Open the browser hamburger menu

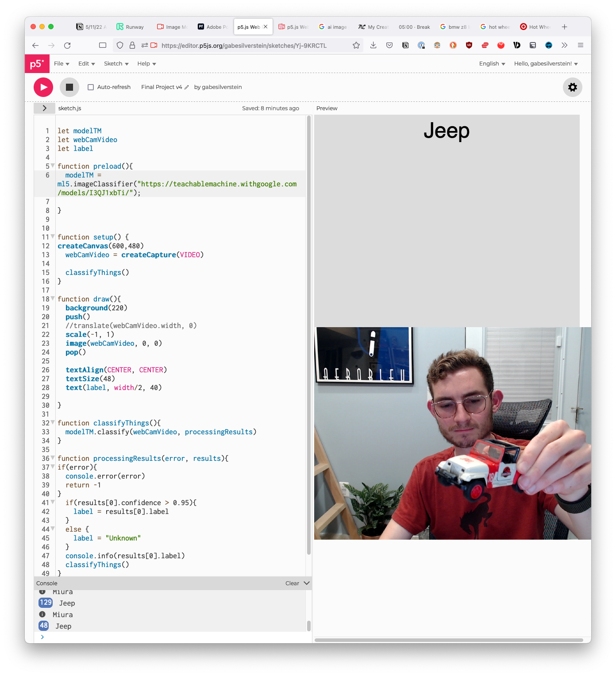(x=581, y=45)
